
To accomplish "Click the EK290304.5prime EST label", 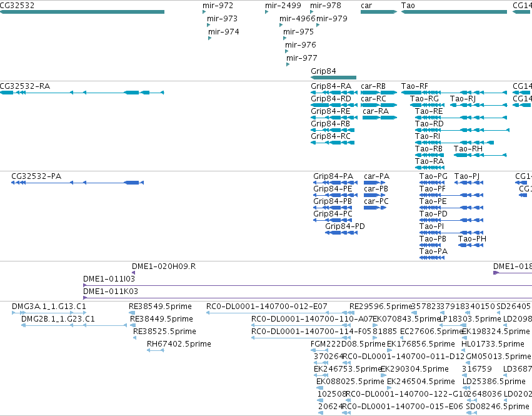I will (x=414, y=369).
